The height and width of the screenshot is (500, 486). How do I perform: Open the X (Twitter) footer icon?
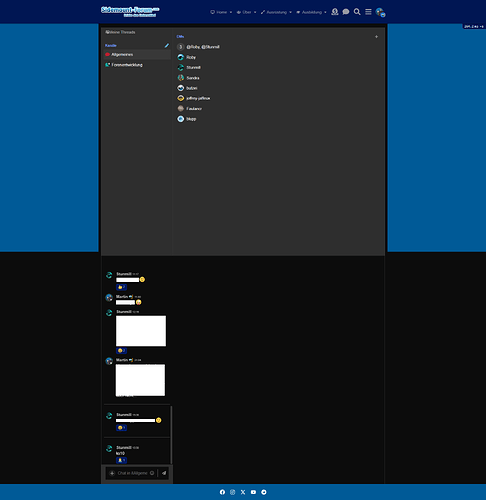click(x=243, y=492)
